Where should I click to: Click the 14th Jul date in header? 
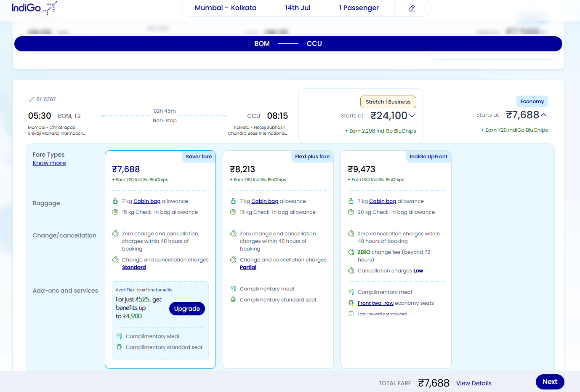pos(298,8)
